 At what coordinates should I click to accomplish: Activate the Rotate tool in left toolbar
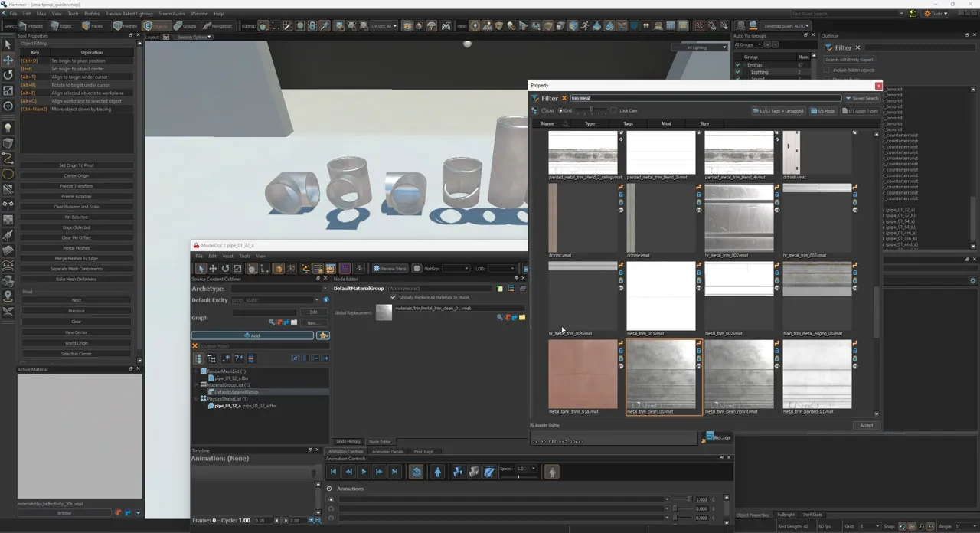click(x=8, y=75)
